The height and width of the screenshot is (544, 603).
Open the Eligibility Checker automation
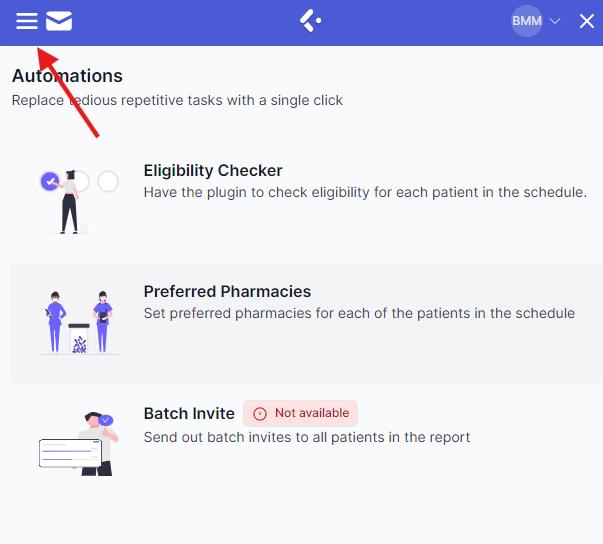click(213, 171)
